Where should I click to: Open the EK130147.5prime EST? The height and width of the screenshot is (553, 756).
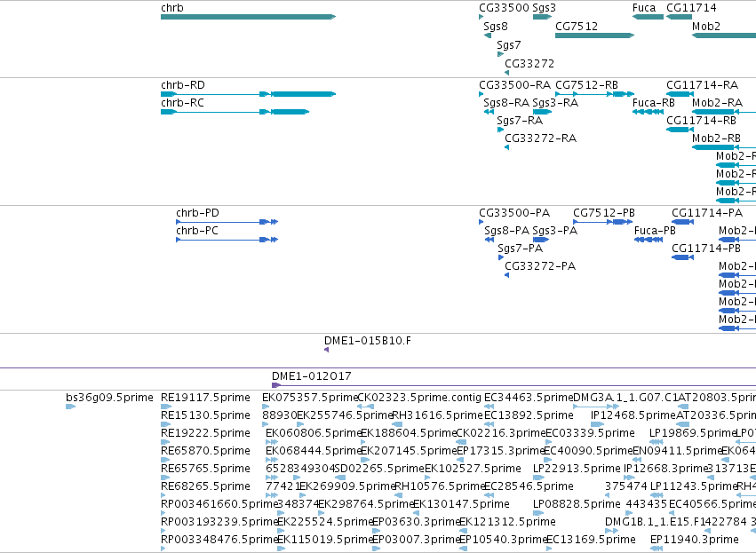click(417, 513)
